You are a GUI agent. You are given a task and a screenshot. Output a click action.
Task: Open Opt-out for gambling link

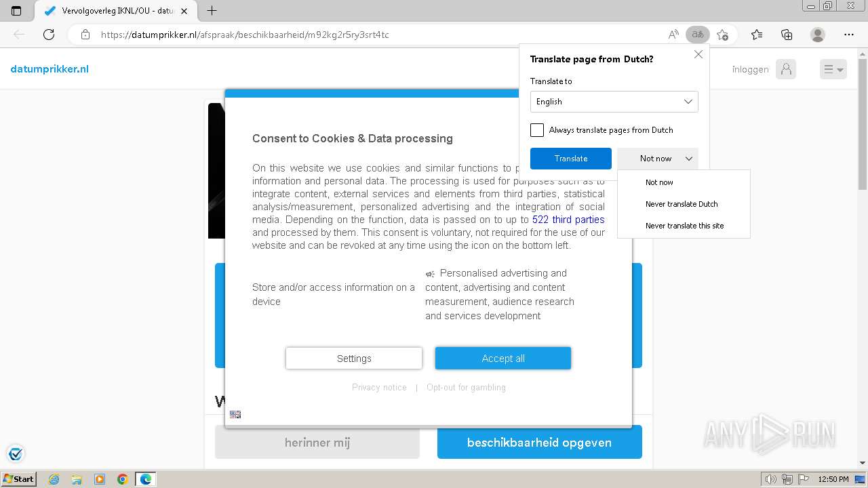pos(466,388)
